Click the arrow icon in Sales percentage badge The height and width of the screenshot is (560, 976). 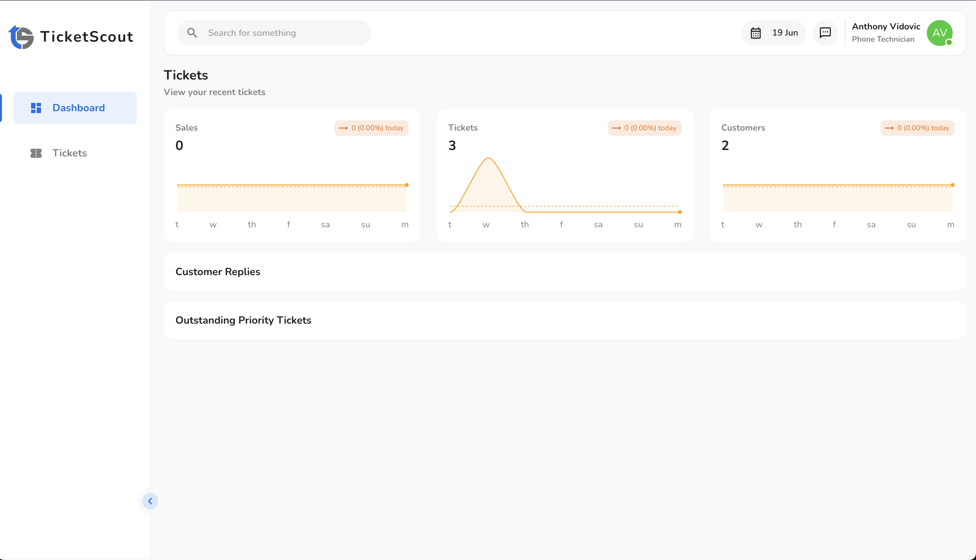tap(343, 128)
